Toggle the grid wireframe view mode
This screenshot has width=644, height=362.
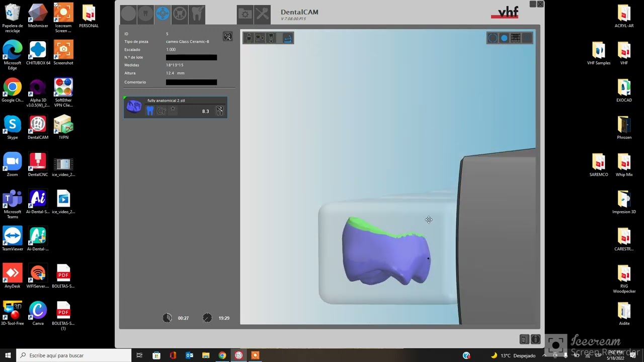pos(515,38)
